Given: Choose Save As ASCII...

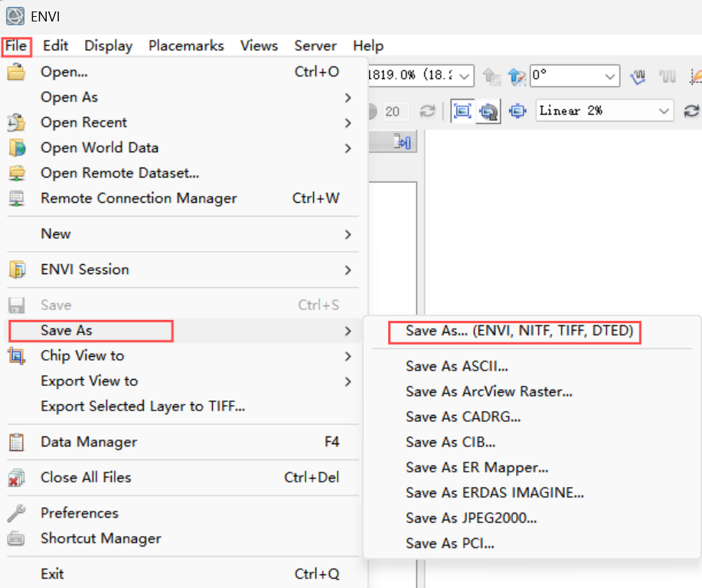Looking at the screenshot, I should point(532,367).
